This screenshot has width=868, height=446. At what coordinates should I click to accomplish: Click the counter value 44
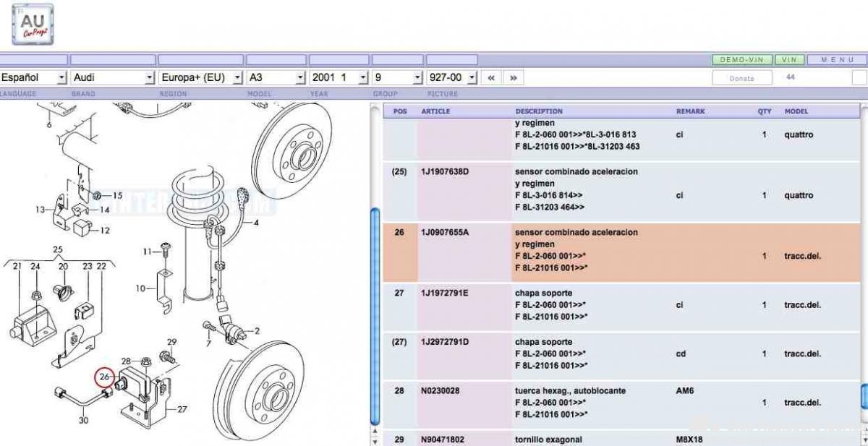pos(790,77)
